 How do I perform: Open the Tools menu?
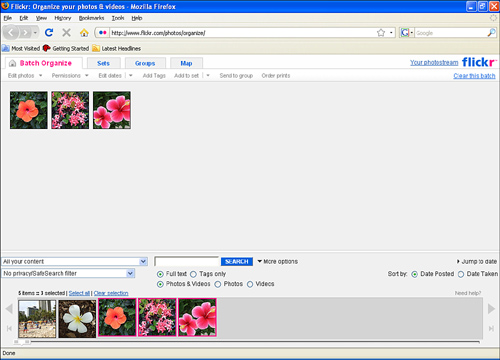tap(118, 18)
